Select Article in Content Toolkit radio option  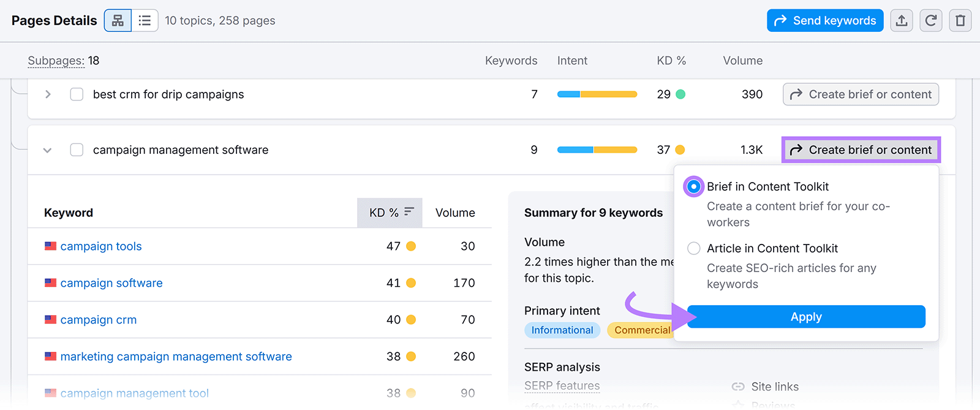click(693, 249)
